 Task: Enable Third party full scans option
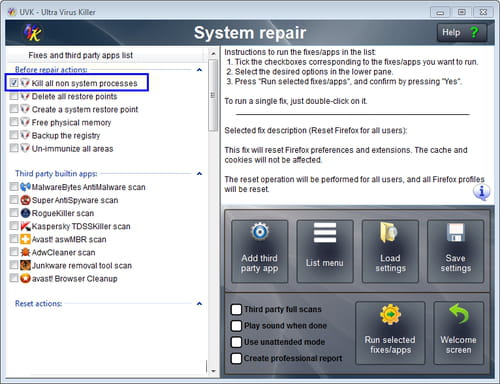coord(236,309)
